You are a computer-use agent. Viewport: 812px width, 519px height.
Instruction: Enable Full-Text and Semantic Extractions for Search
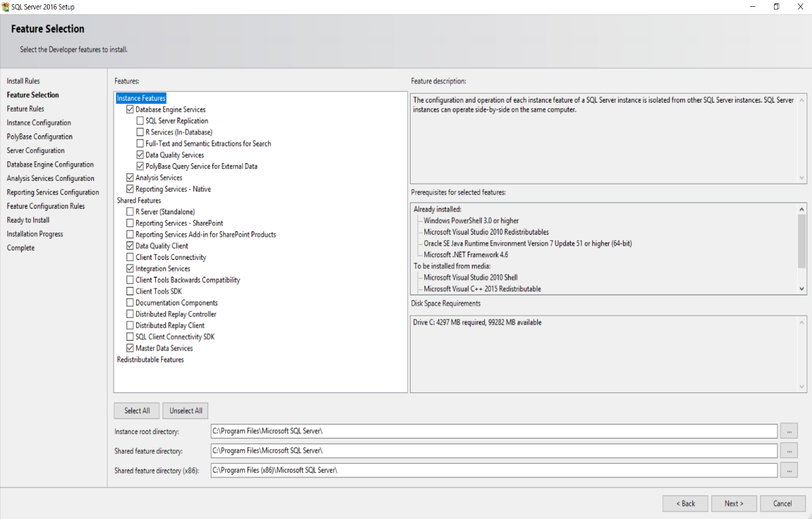pos(140,144)
